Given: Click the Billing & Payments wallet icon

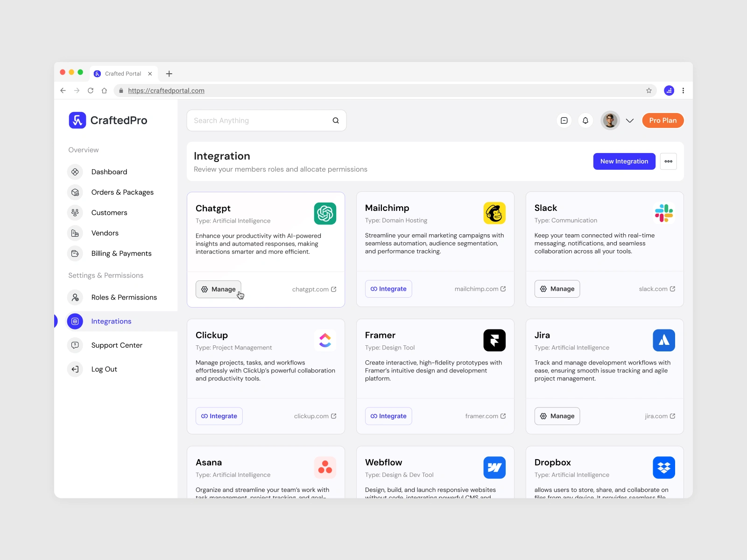Looking at the screenshot, I should (x=75, y=253).
